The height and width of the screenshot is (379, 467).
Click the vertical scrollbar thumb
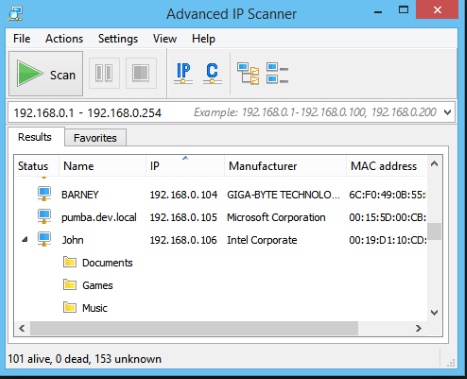click(x=434, y=231)
